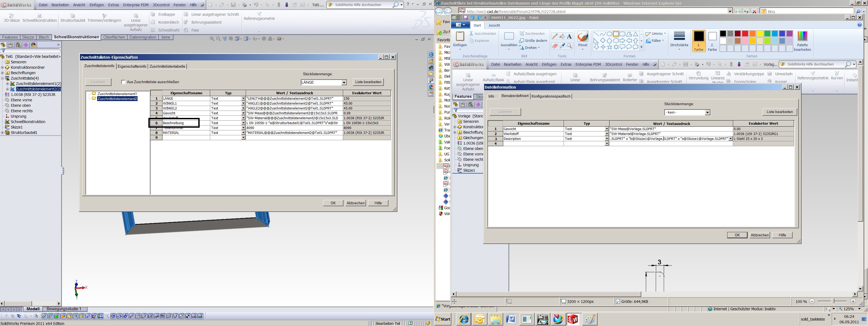The height and width of the screenshot is (326, 868).
Task: Click Zoom to Area in the view toolbar
Action: [218, 39]
